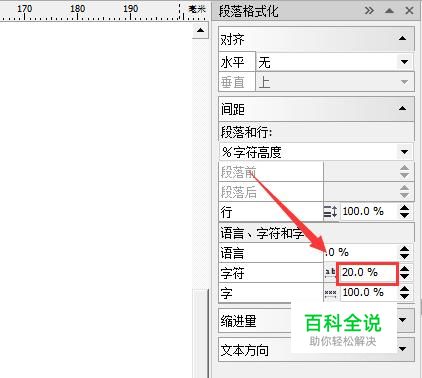This screenshot has width=422, height=378.
Task: Edit the 字符 20.0 % field
Action: pos(367,273)
